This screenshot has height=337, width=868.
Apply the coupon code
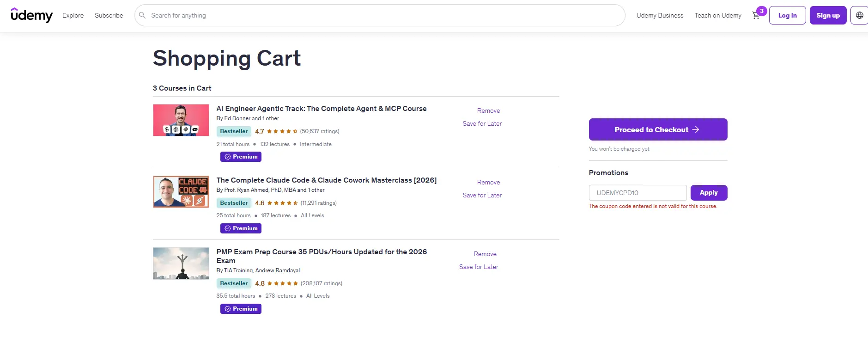tap(709, 193)
